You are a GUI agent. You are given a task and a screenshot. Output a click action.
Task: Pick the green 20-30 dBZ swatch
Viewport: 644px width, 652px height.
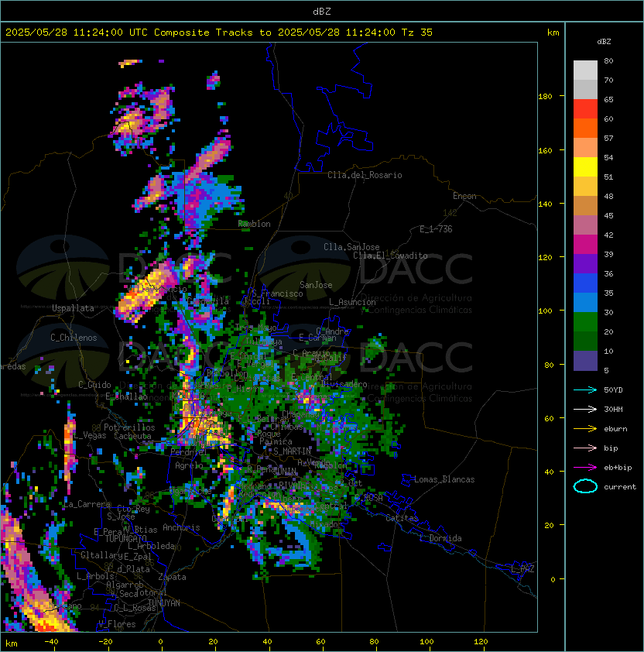coord(585,321)
